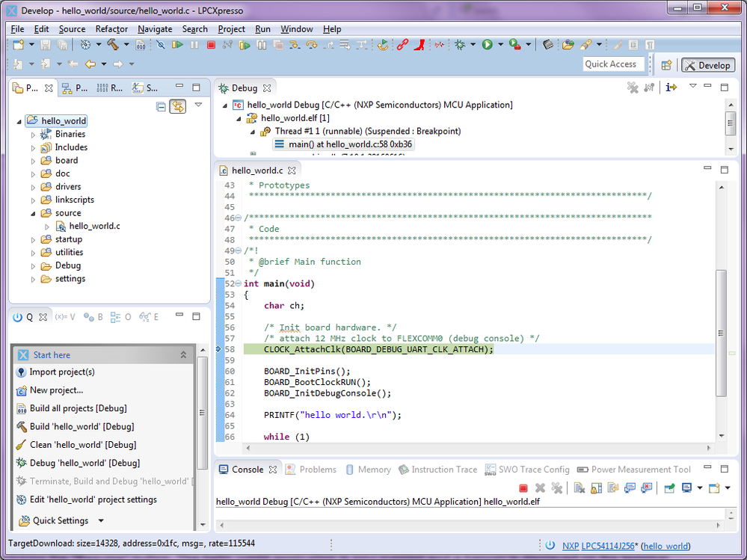This screenshot has height=560, width=747.
Task: Click the hammer Build icon in toolbar
Action: (113, 45)
